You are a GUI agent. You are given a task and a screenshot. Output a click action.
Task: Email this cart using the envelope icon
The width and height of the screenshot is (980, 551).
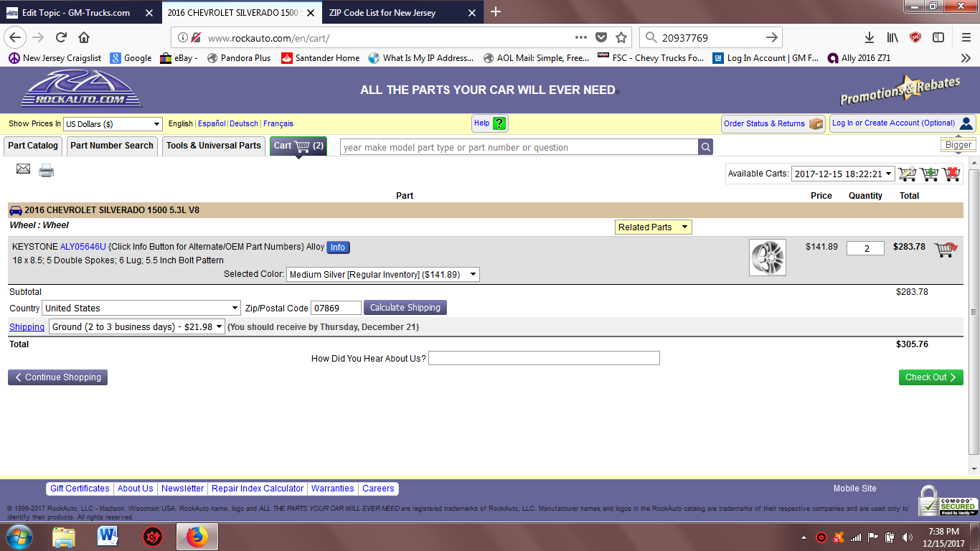tap(24, 169)
